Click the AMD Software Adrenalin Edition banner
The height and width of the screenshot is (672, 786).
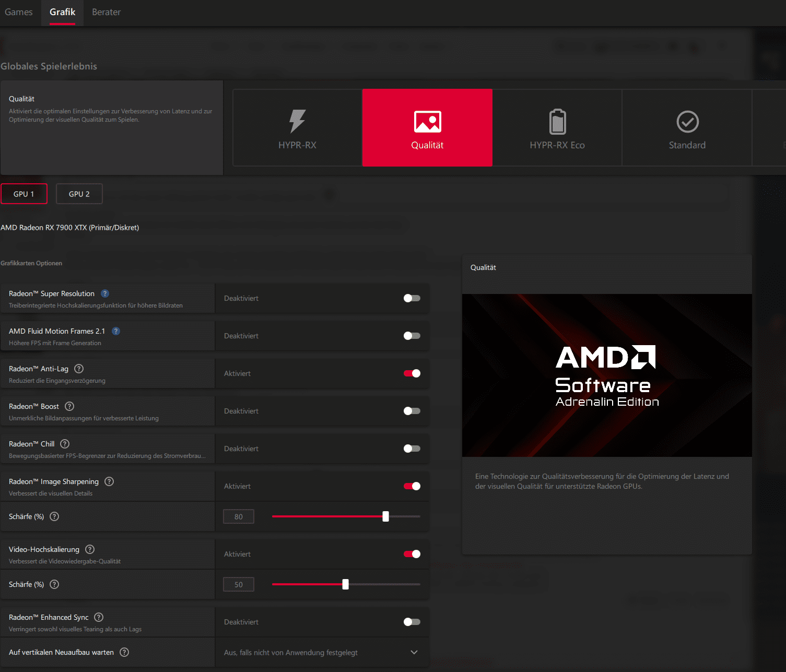(x=607, y=375)
